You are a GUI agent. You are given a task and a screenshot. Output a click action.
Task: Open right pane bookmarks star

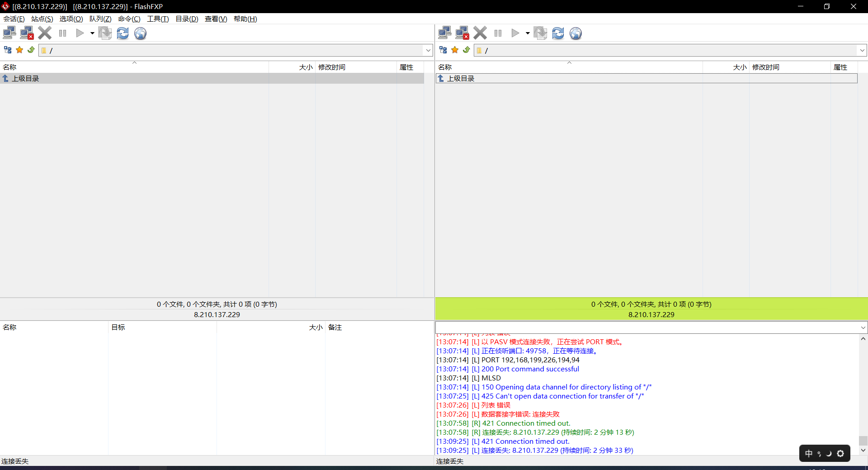(455, 50)
